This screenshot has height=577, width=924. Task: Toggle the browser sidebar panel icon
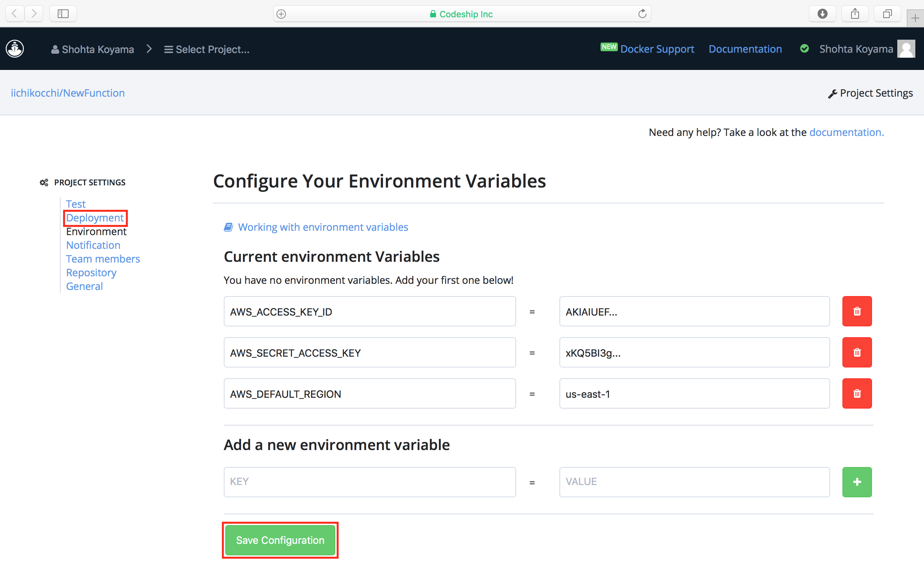pyautogui.click(x=63, y=13)
